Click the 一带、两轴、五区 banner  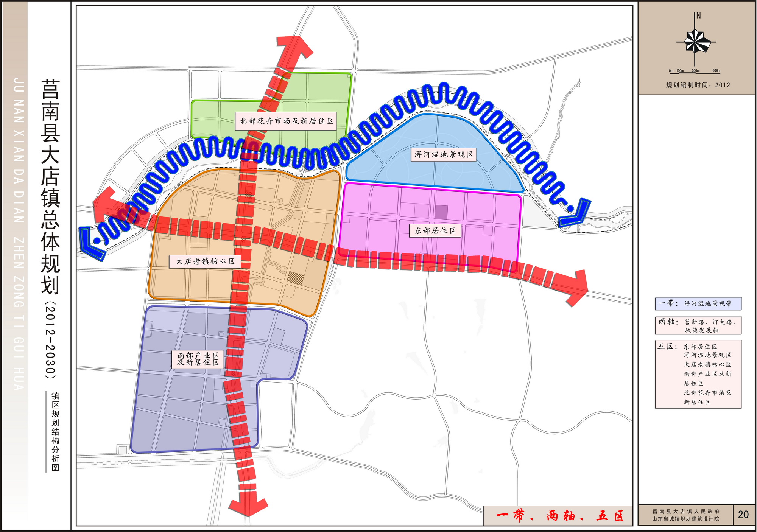click(558, 515)
